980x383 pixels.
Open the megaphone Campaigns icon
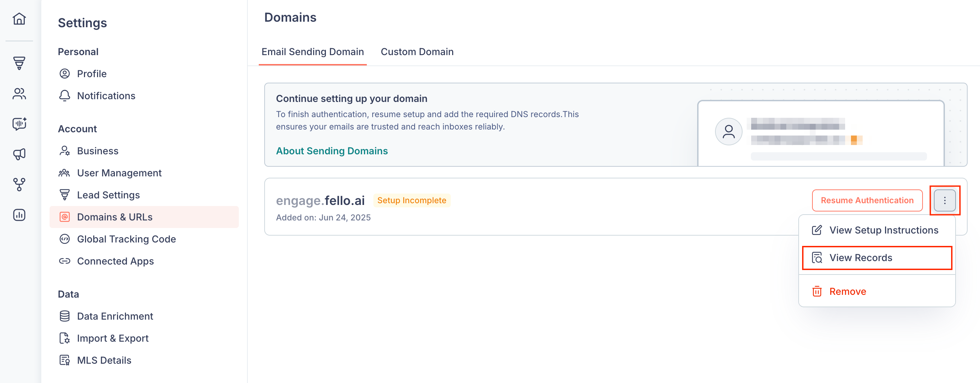[x=19, y=154]
